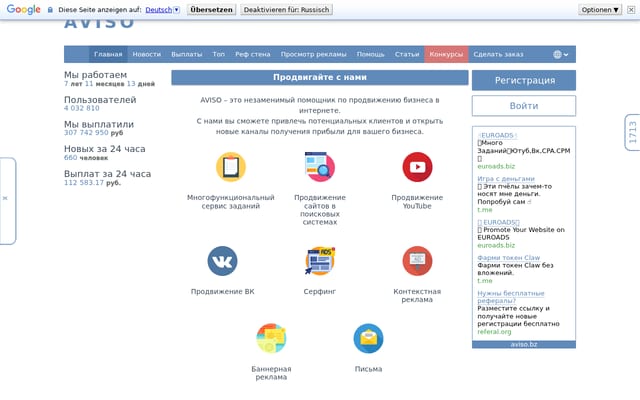
Task: Open the contextual advertising icon
Action: pos(417,261)
